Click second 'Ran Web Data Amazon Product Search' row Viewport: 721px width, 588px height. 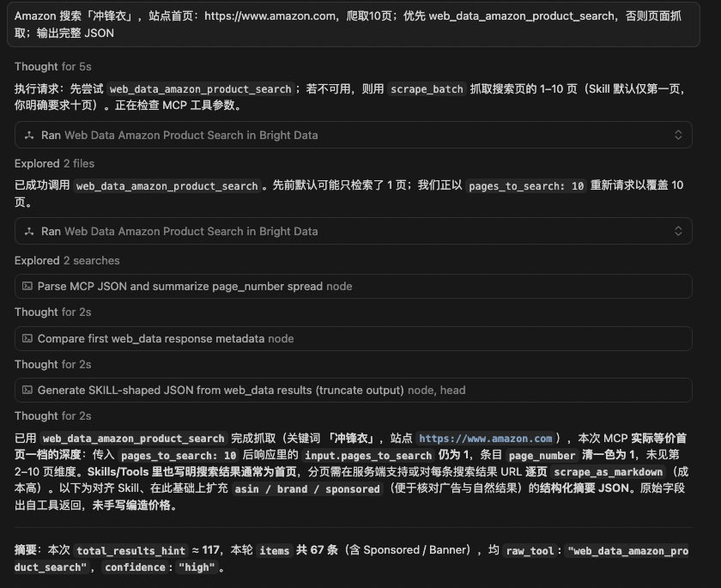coord(353,231)
